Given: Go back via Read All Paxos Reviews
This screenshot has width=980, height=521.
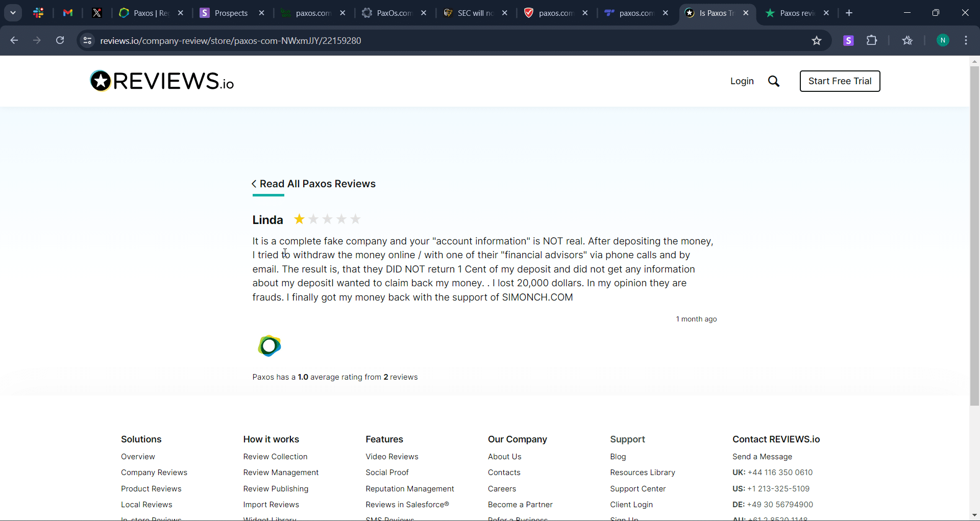Looking at the screenshot, I should pos(314,184).
